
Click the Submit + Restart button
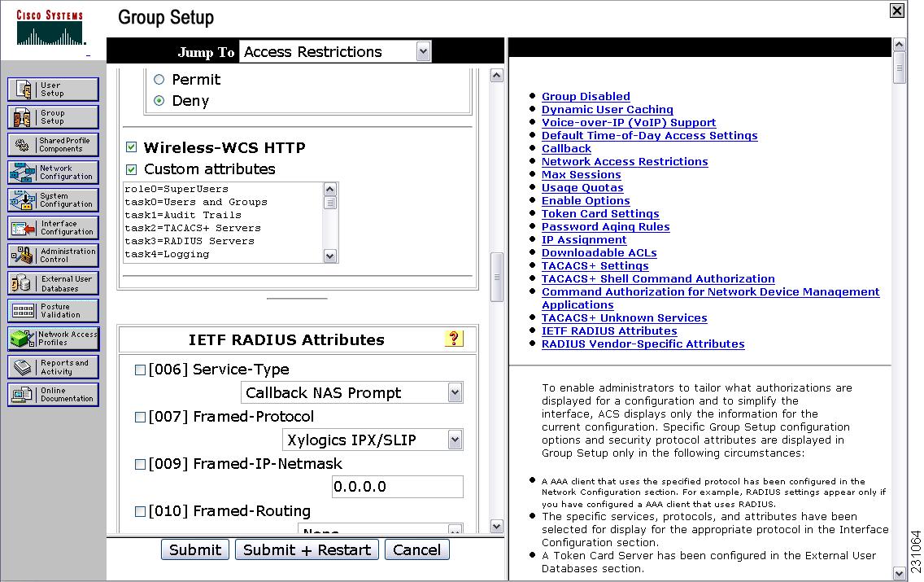(x=307, y=549)
